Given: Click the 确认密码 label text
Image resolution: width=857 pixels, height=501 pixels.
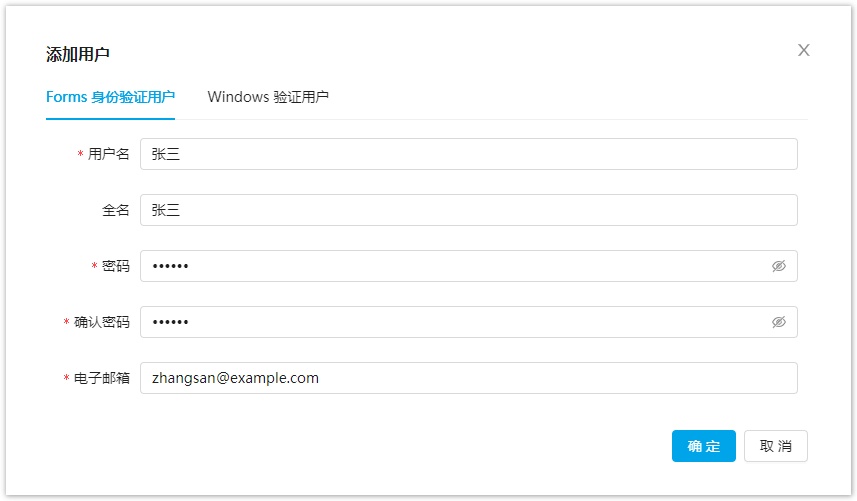Looking at the screenshot, I should coord(102,322).
